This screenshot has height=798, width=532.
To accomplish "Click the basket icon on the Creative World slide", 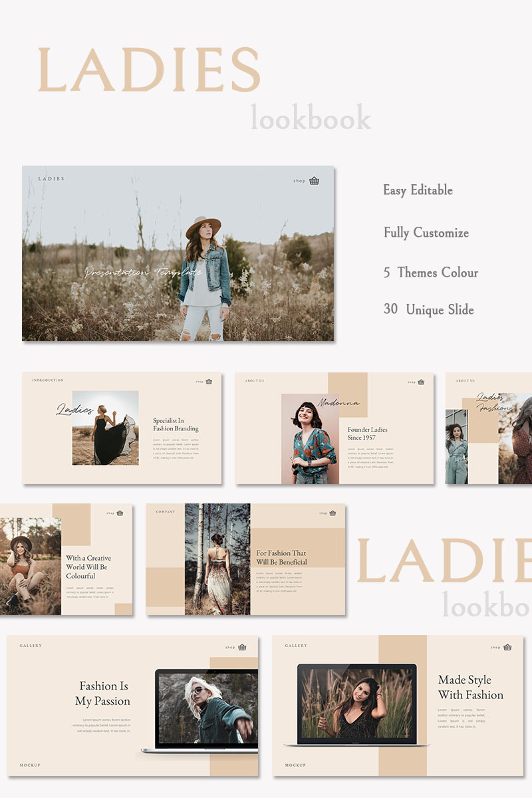I will pyautogui.click(x=120, y=513).
